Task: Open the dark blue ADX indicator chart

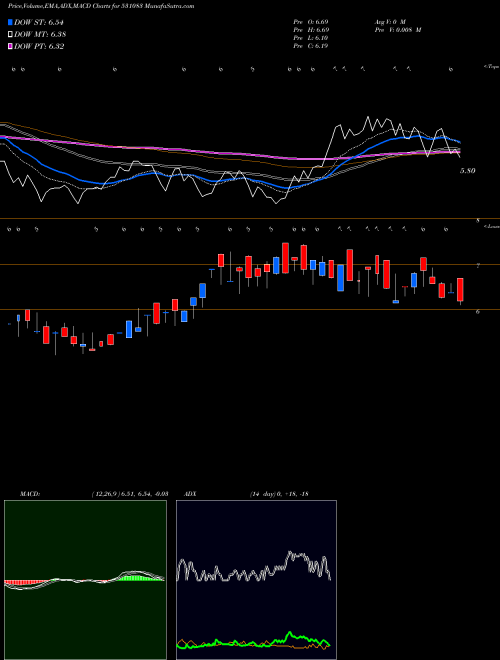Action: tap(256, 580)
